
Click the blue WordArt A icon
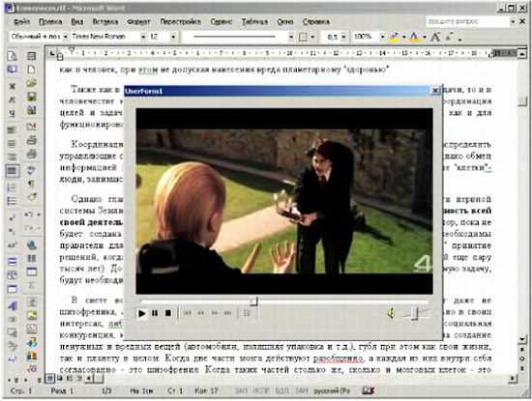click(x=12, y=306)
